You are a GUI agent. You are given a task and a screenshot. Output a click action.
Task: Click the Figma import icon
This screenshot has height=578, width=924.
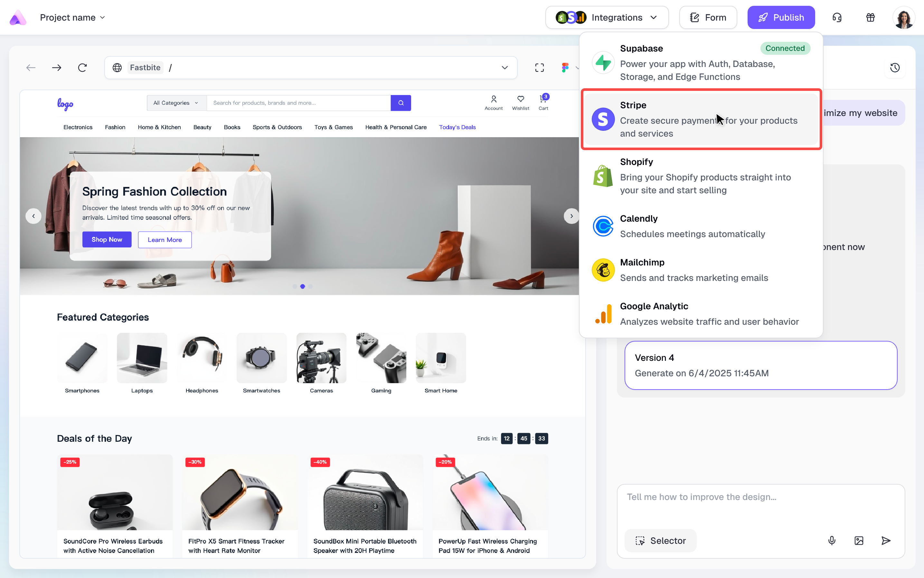click(x=565, y=68)
